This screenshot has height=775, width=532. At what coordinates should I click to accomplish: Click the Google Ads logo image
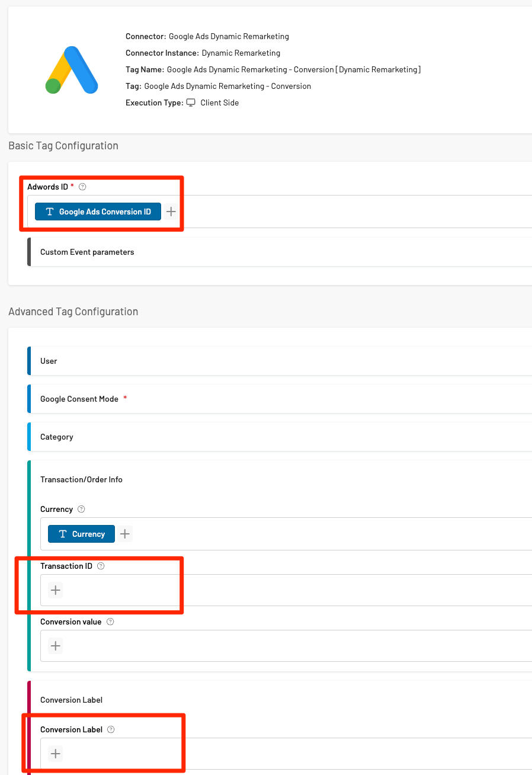point(72,70)
